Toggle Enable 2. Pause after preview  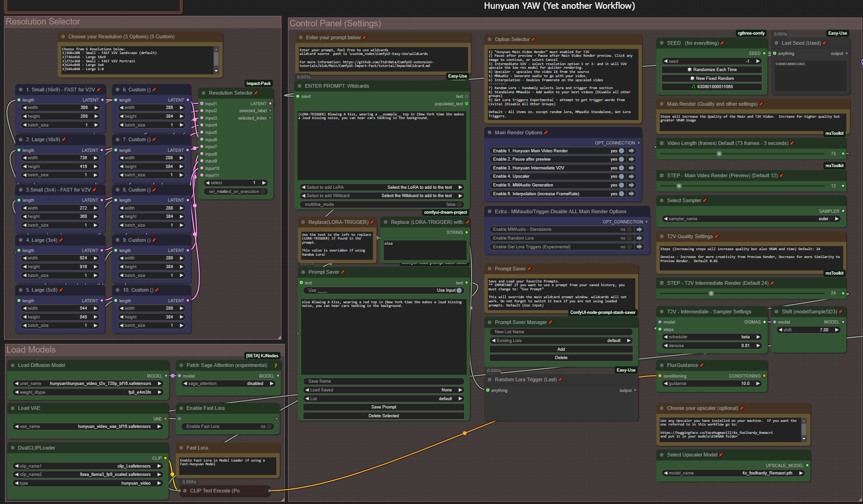621,159
